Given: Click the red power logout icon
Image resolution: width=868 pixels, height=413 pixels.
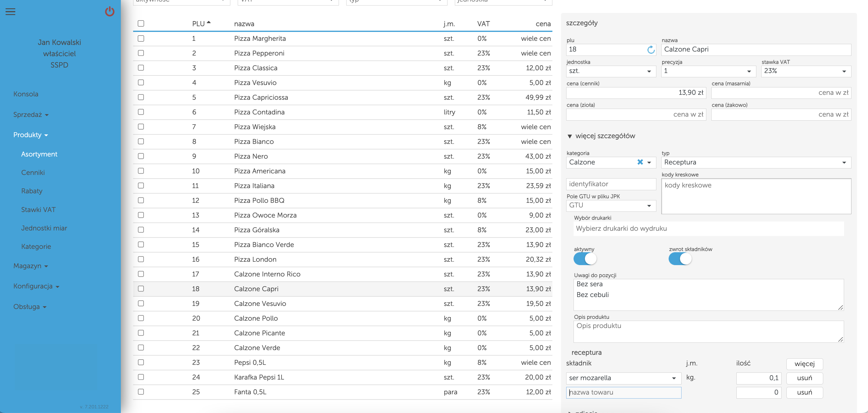Looking at the screenshot, I should tap(109, 12).
